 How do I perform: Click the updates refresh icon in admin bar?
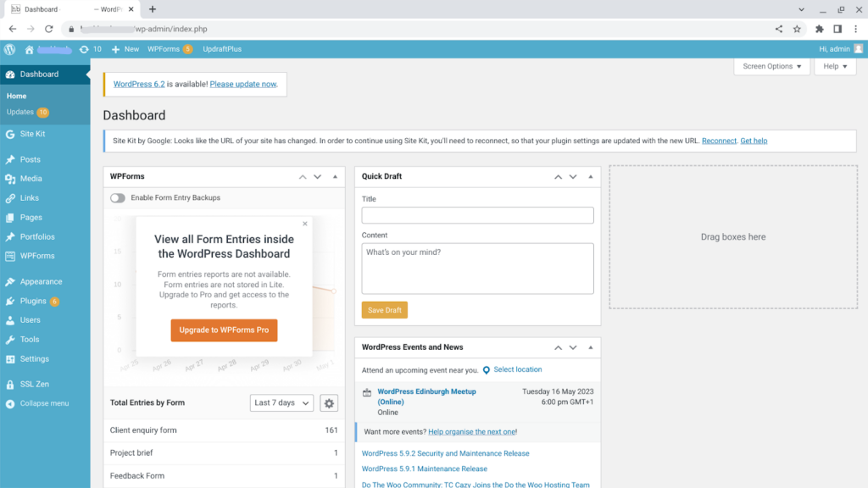click(x=84, y=49)
